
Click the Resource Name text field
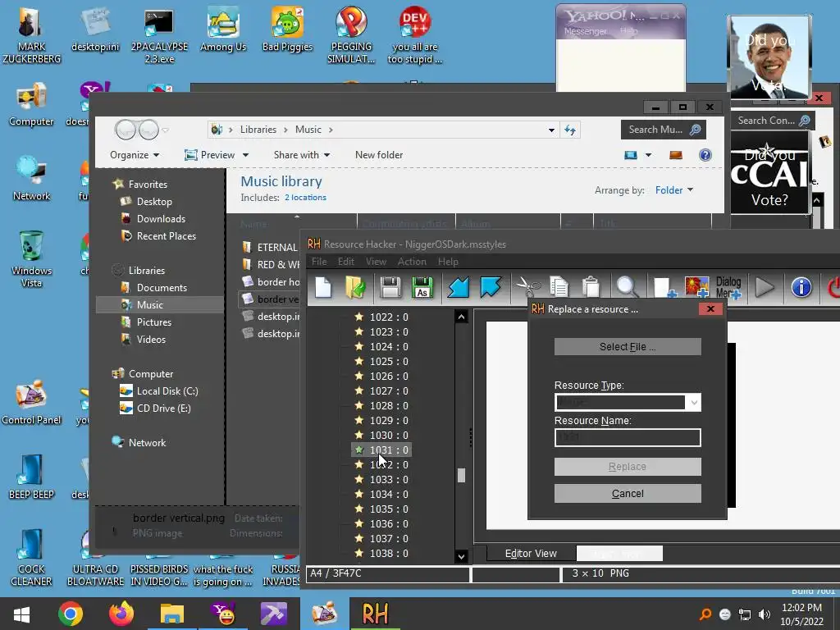628,437
